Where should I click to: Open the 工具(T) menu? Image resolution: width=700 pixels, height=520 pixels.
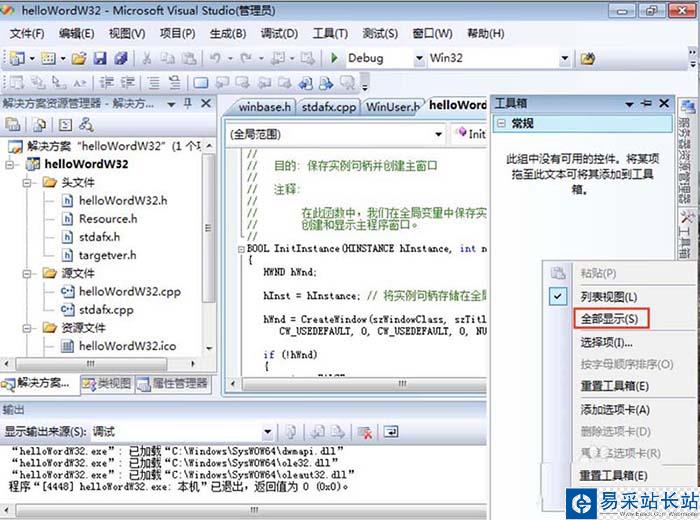point(330,33)
